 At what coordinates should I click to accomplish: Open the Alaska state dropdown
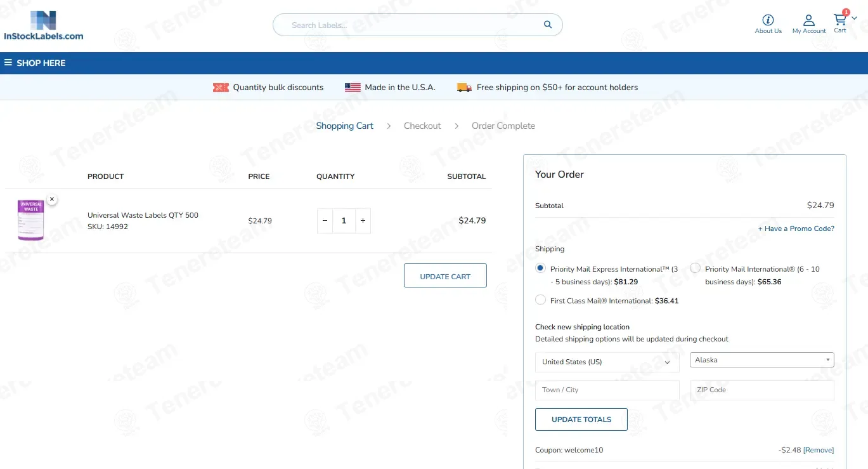pyautogui.click(x=762, y=360)
